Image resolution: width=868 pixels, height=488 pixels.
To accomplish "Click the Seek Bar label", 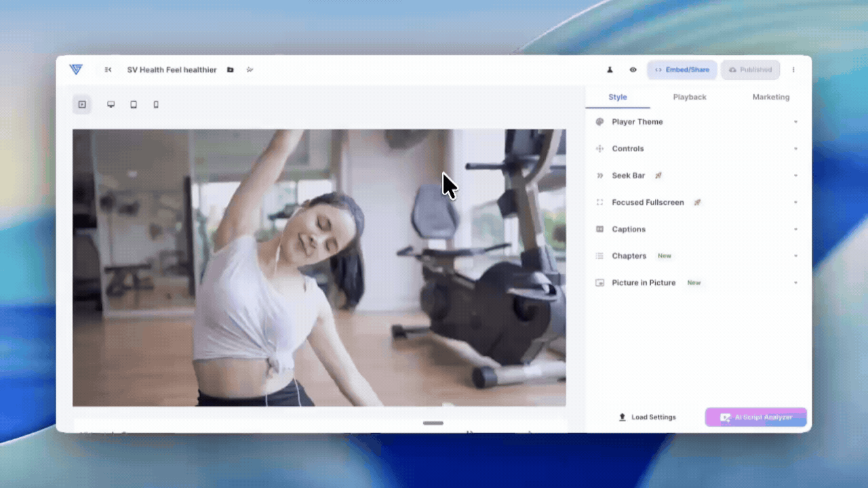I will [x=629, y=176].
